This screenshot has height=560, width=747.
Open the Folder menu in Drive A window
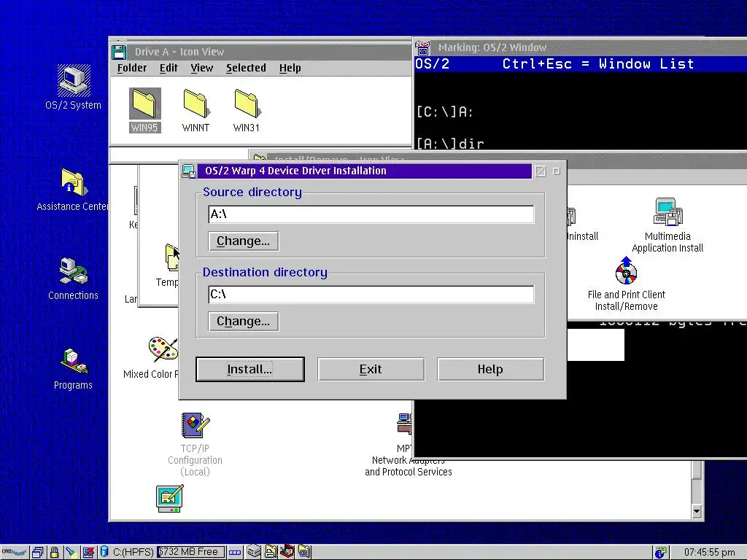point(132,68)
